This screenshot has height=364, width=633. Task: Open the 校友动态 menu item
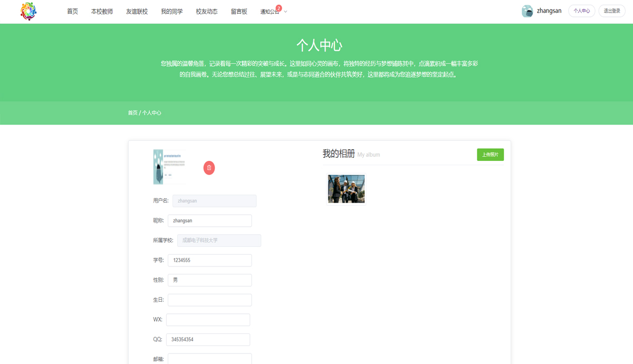coord(206,12)
